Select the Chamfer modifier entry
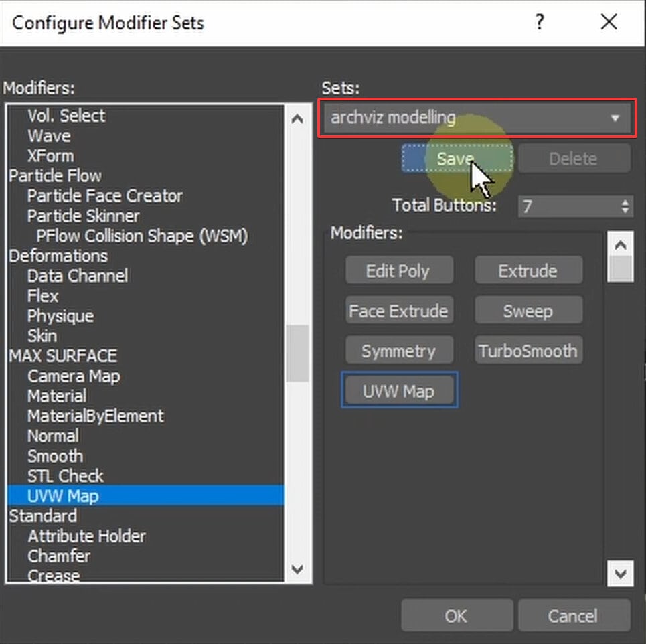Viewport: 646px width, 644px height. pyautogui.click(x=59, y=556)
